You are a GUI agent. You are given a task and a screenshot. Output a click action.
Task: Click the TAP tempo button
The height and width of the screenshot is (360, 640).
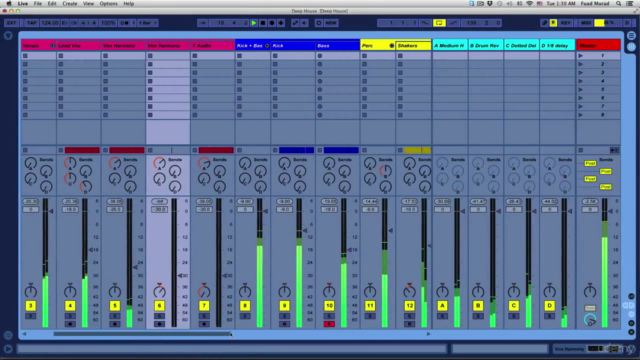click(x=31, y=23)
